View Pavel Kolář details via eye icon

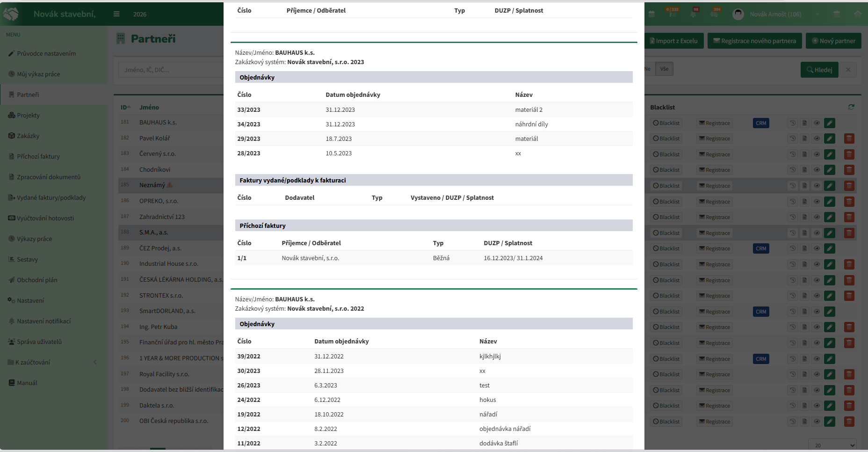[x=817, y=139]
